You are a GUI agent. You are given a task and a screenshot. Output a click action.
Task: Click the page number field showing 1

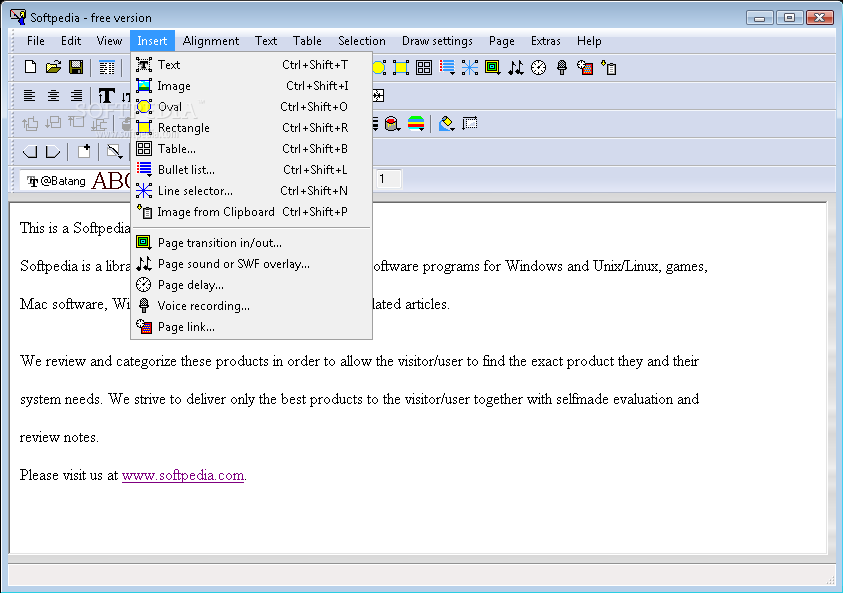click(388, 178)
